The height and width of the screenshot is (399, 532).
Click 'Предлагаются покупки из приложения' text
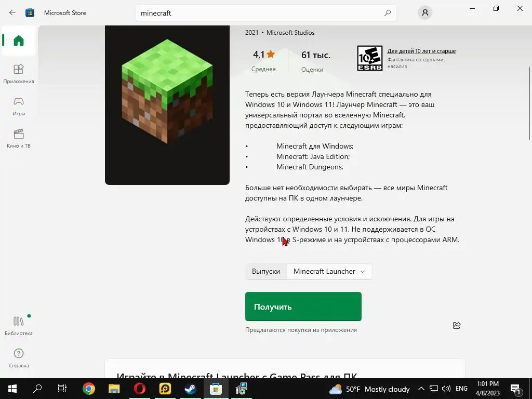tap(301, 330)
